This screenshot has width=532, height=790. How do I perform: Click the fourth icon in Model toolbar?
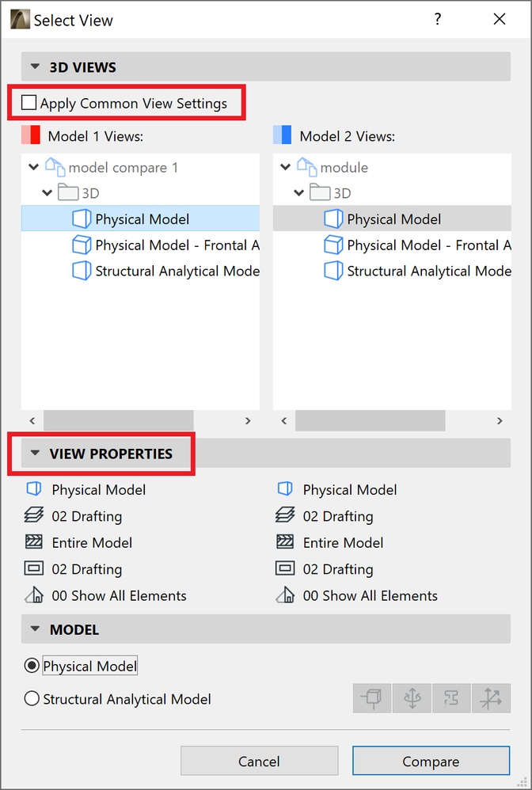click(491, 698)
